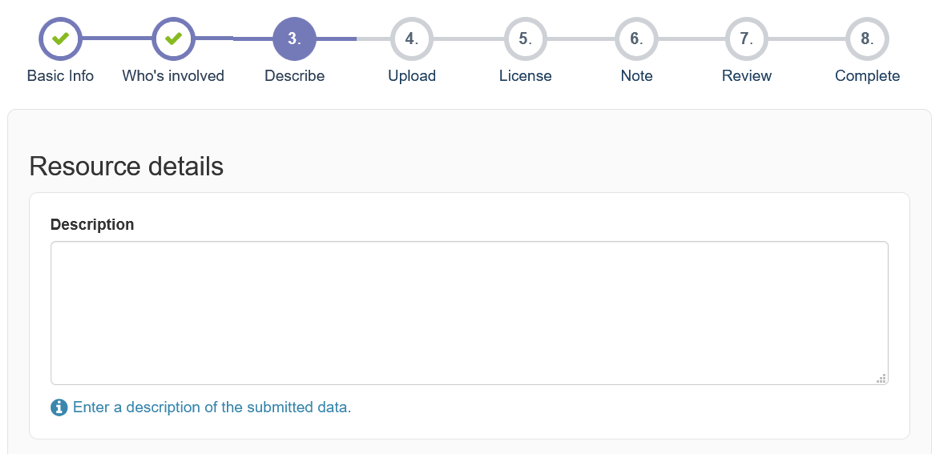Open the Who's involved step label
The height and width of the screenshot is (454, 940).
(x=173, y=76)
